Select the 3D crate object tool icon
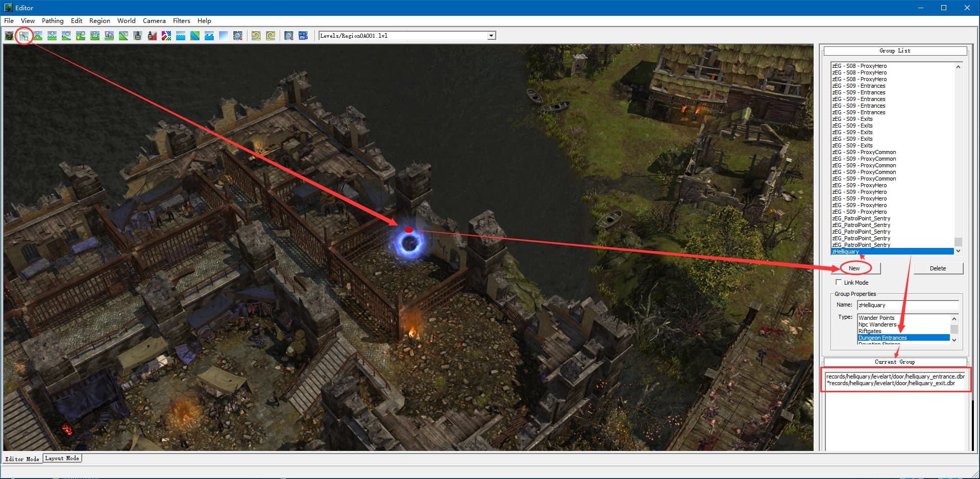Viewport: 980px width, 479px height. (x=9, y=36)
